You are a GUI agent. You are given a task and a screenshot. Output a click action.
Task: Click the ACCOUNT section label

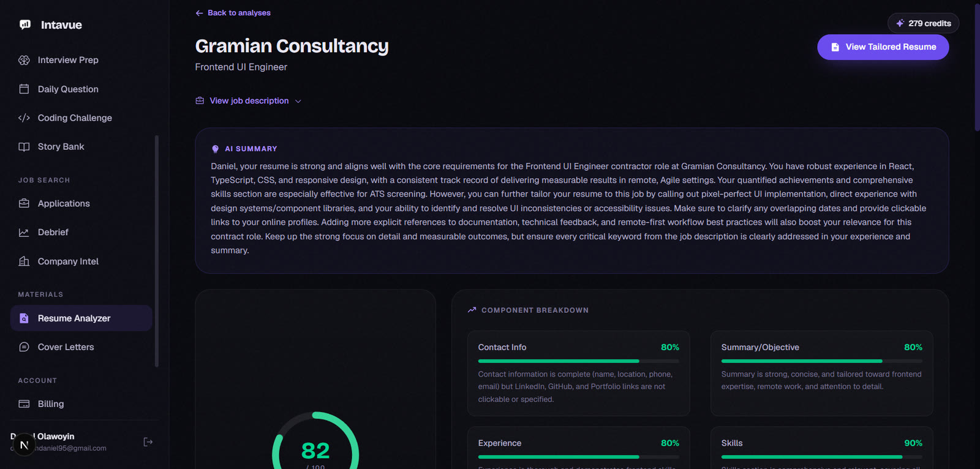tap(37, 381)
